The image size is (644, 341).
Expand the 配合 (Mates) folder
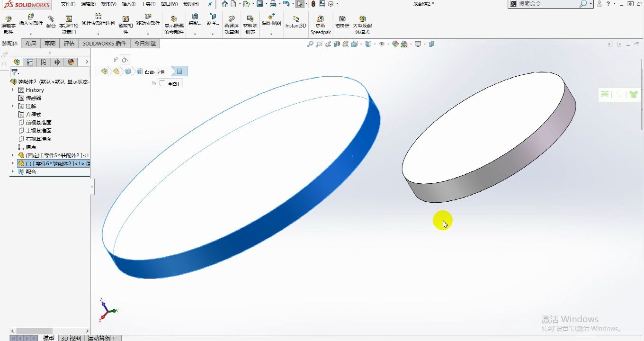[x=13, y=171]
